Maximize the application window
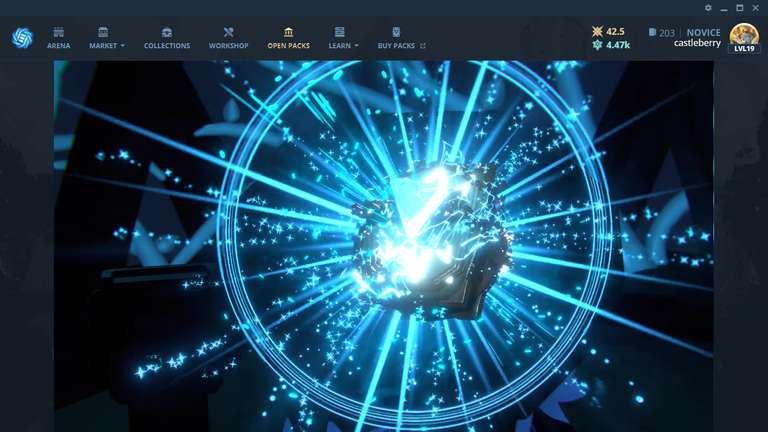The width and height of the screenshot is (768, 432). pyautogui.click(x=740, y=8)
